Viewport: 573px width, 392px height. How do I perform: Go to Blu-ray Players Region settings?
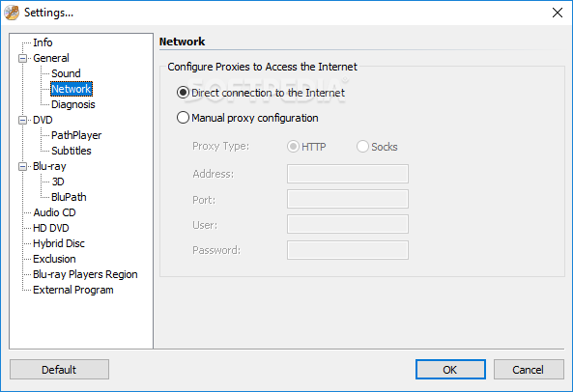point(85,274)
